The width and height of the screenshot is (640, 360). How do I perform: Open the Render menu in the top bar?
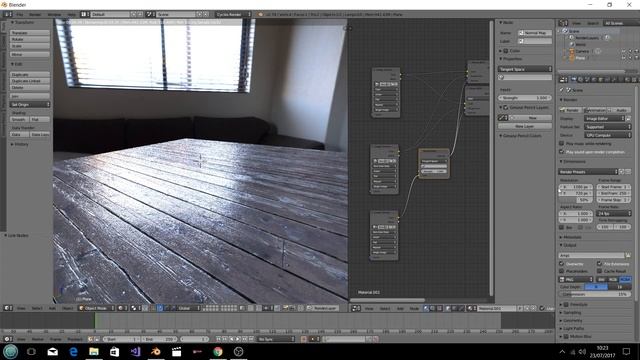click(x=35, y=14)
